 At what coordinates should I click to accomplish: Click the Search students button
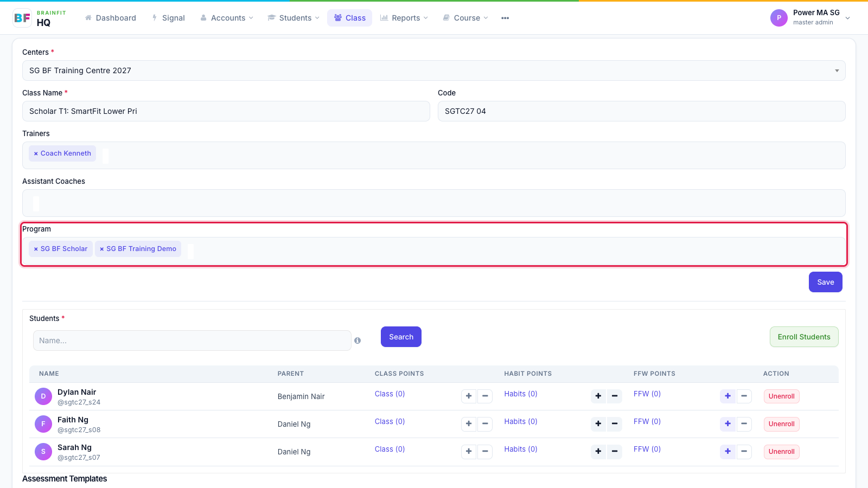(401, 337)
